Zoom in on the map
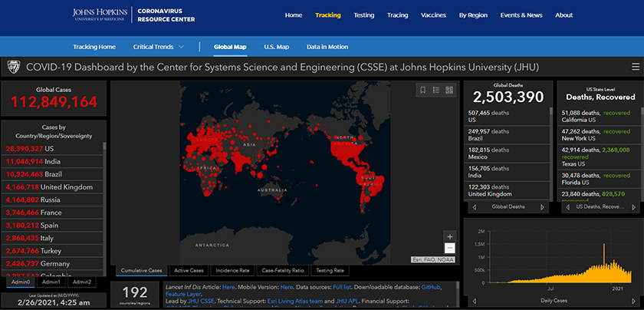The height and width of the screenshot is (310, 644). click(x=450, y=236)
